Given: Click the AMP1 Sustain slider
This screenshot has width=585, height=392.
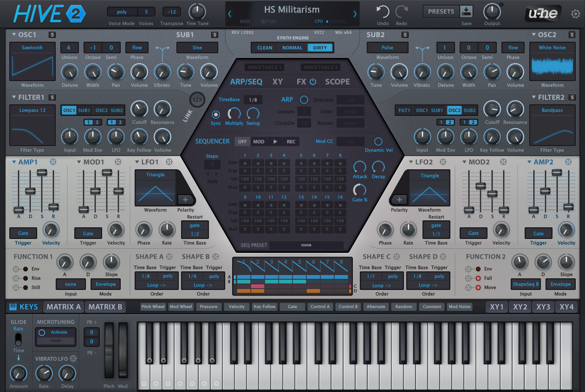Looking at the screenshot, I should point(42,173).
